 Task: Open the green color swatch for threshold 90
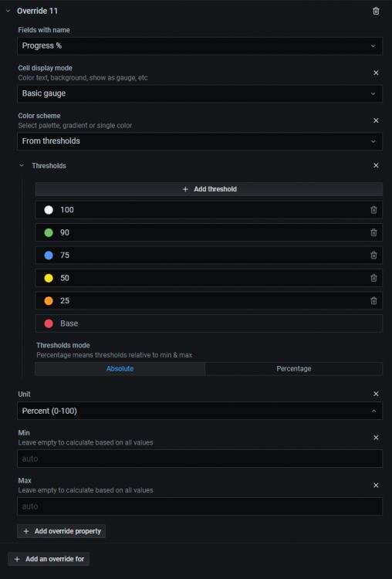49,232
